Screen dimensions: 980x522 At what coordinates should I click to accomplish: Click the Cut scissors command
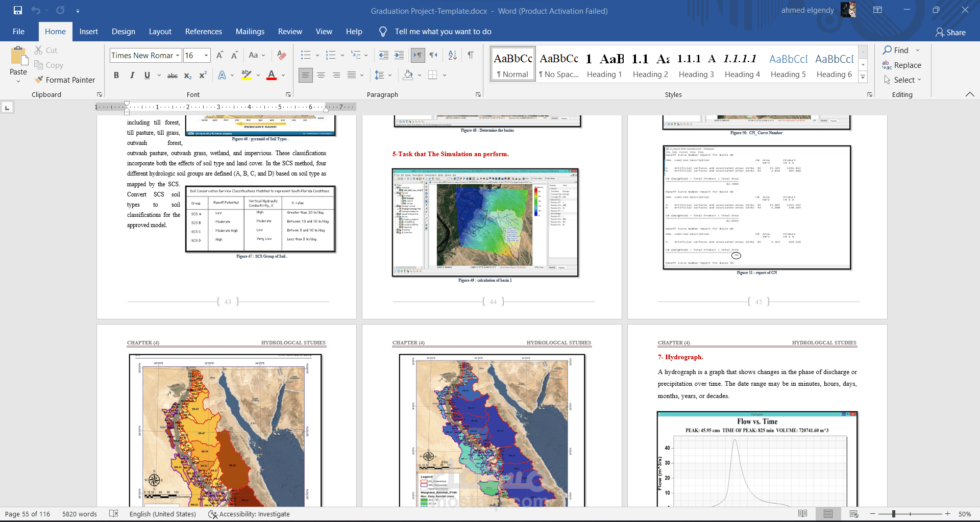pos(46,51)
